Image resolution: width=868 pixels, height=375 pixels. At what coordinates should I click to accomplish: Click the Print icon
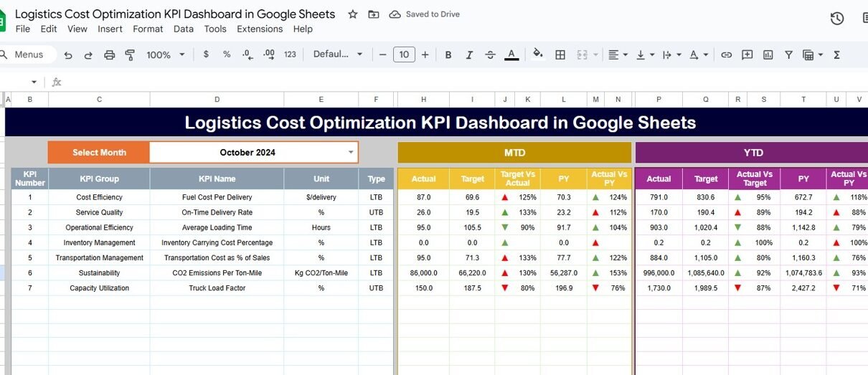109,55
